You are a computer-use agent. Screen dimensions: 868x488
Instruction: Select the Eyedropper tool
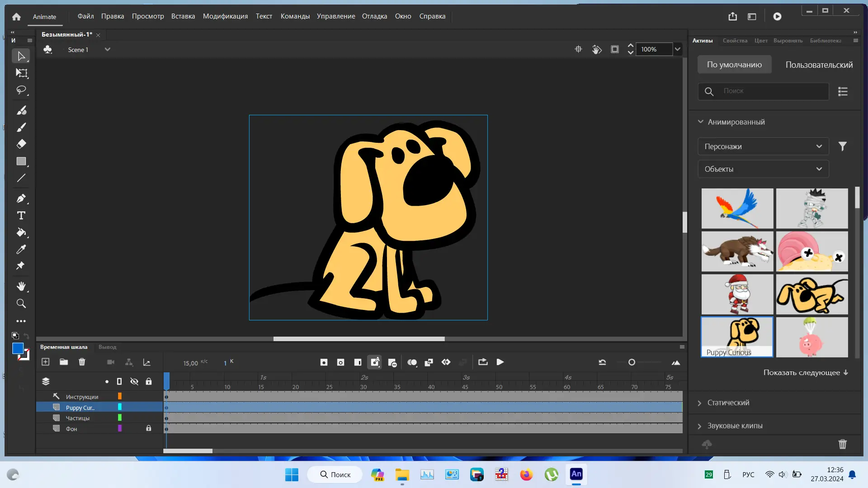point(21,249)
